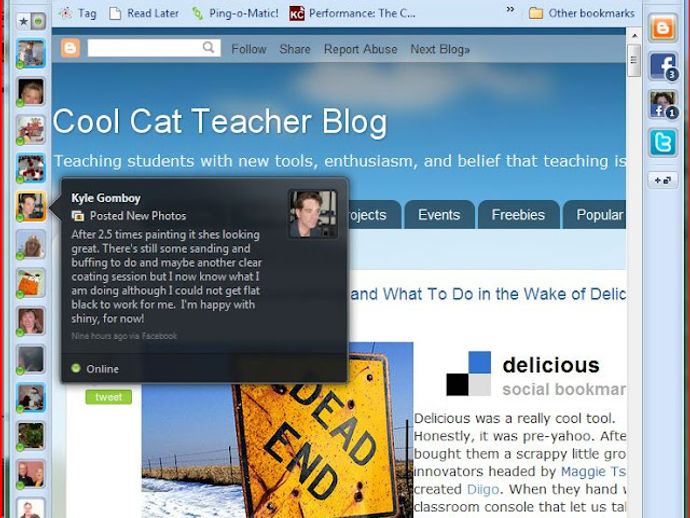690x518 pixels.
Task: Click the Blogger logo in navbar
Action: pos(70,48)
